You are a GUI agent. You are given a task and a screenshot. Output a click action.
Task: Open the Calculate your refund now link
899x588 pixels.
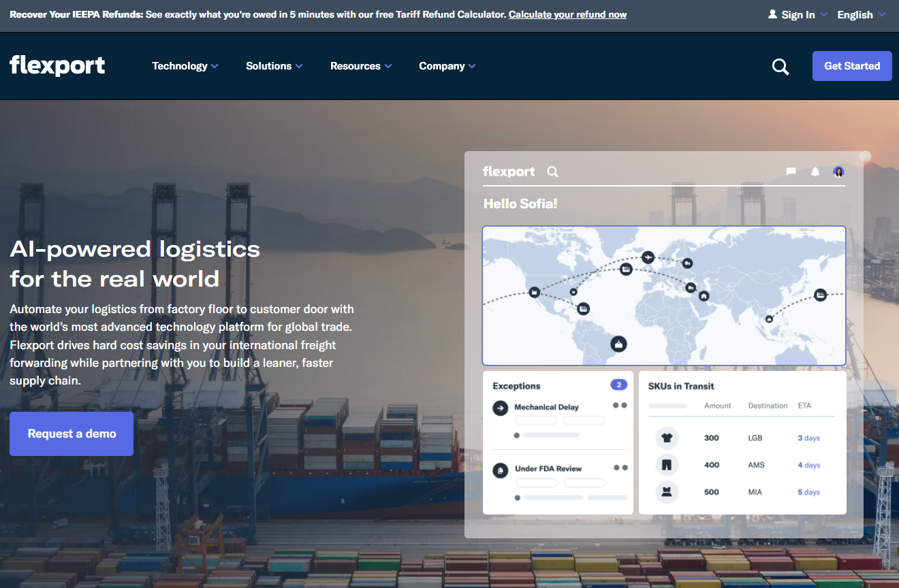(x=567, y=14)
